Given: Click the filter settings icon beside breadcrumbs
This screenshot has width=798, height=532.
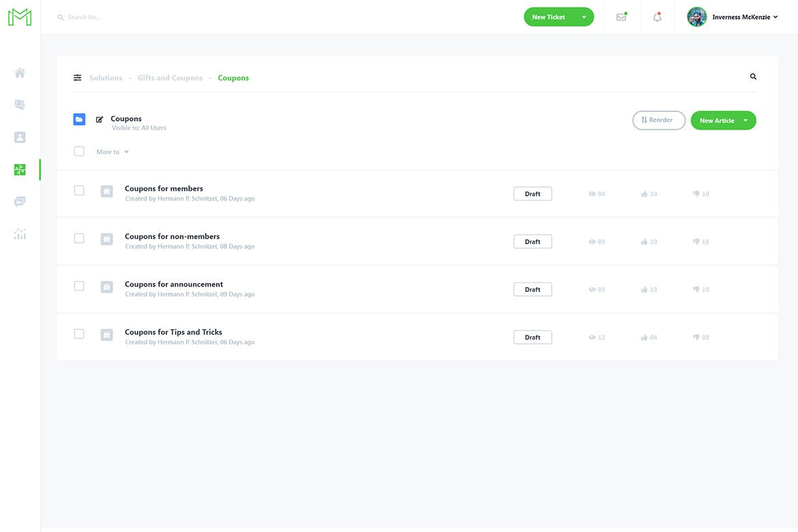Looking at the screenshot, I should (x=78, y=78).
